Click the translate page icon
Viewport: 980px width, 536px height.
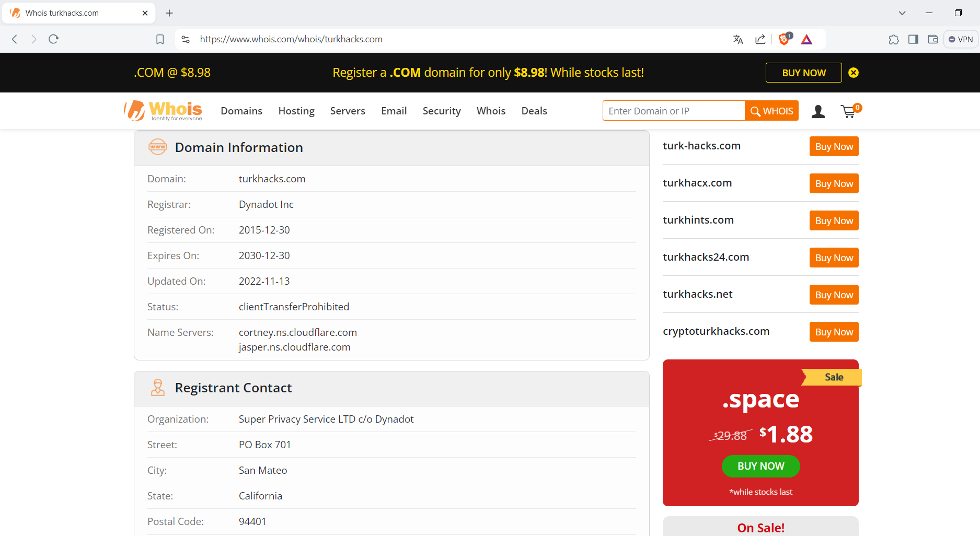738,39
